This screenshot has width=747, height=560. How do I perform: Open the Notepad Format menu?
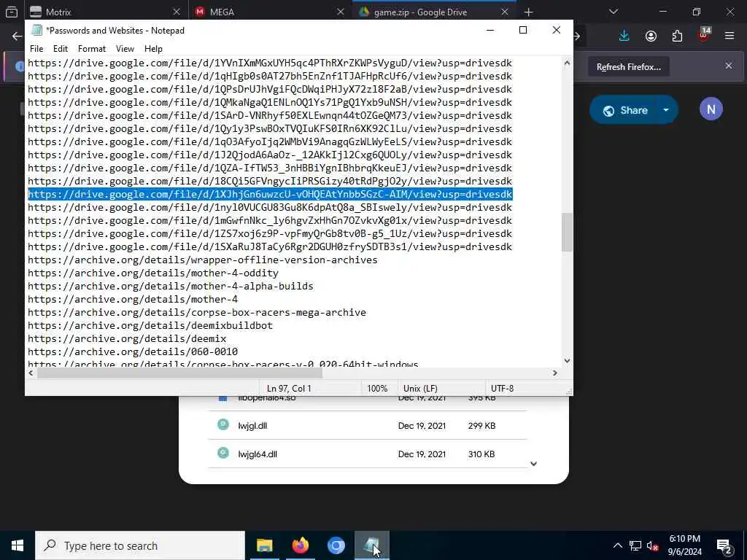(x=92, y=49)
